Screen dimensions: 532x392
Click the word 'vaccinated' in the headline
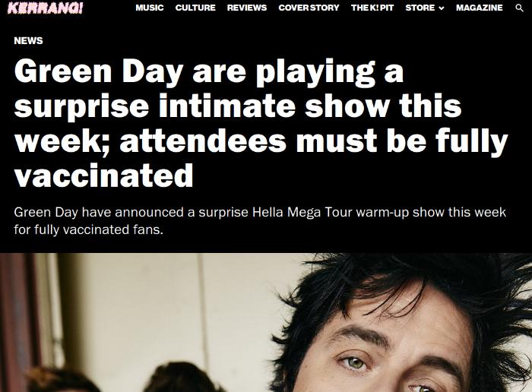[104, 175]
